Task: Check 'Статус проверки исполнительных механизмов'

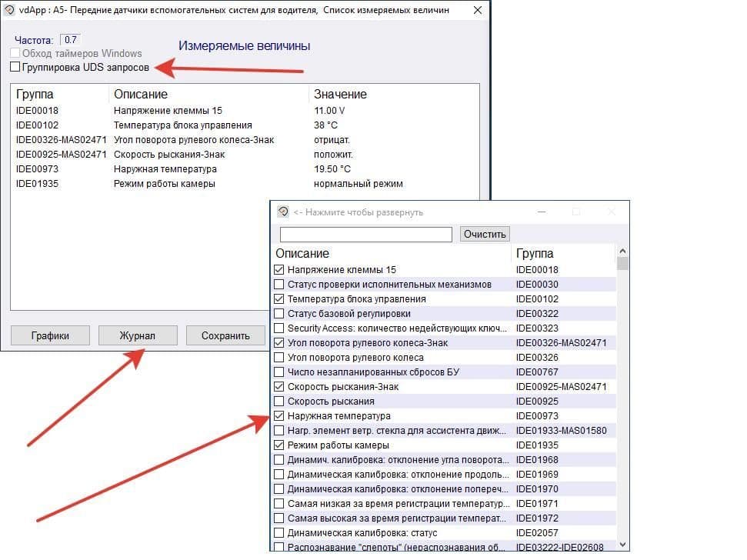Action: point(279,285)
